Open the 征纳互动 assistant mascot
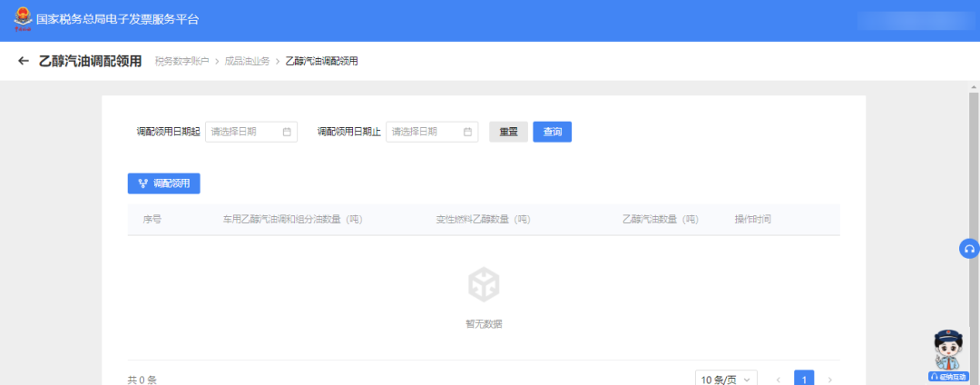 click(x=949, y=355)
